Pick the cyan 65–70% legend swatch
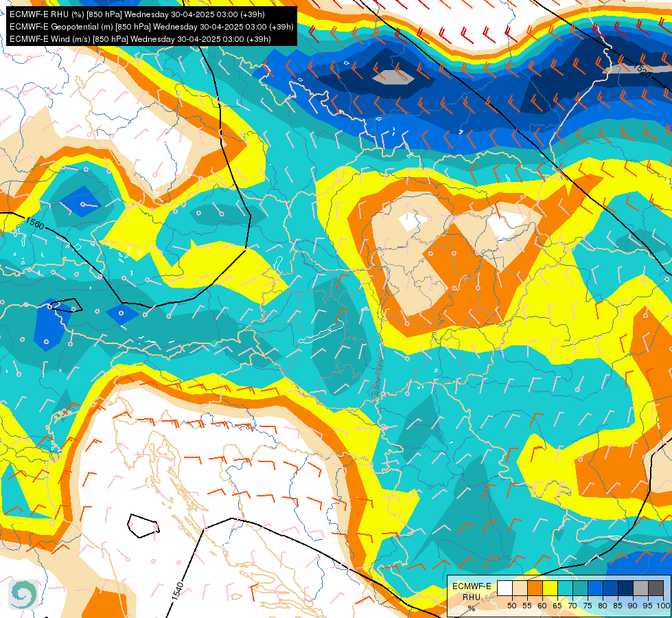 click(566, 588)
